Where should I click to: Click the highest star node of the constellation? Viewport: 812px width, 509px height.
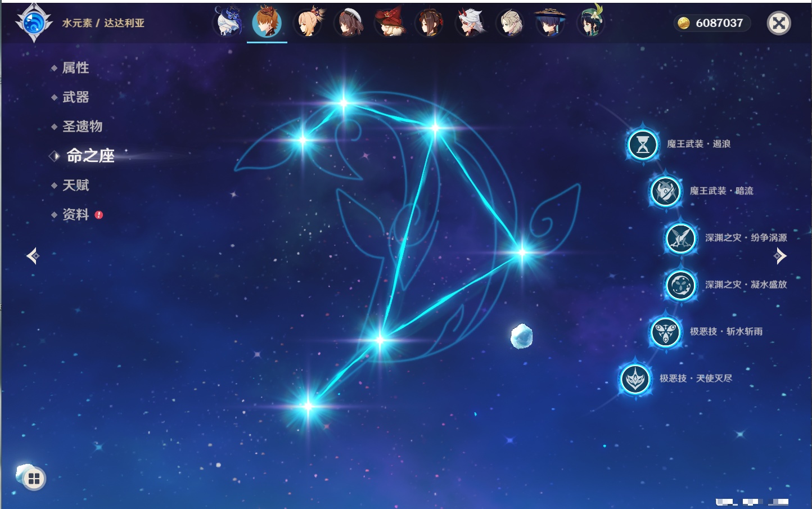[344, 103]
